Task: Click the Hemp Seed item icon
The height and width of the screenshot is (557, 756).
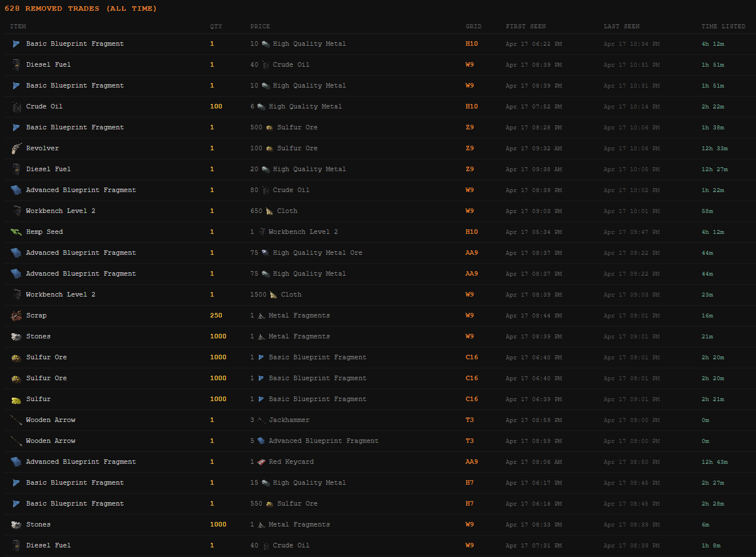Action: (16, 232)
